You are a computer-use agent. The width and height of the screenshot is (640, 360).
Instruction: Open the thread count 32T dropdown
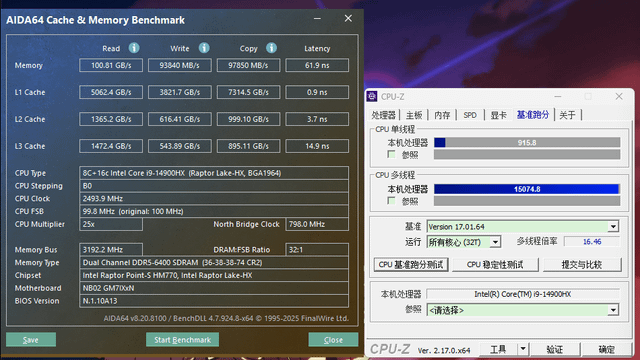(x=495, y=242)
